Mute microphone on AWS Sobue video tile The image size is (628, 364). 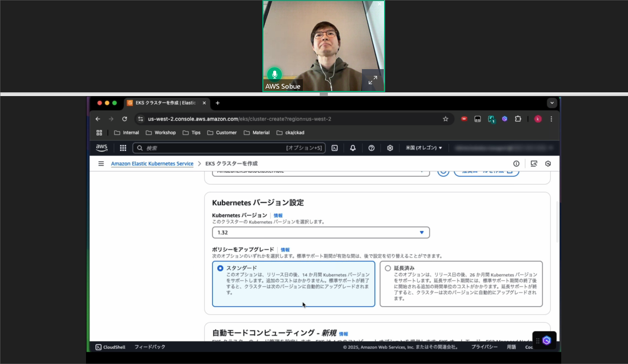click(x=275, y=74)
